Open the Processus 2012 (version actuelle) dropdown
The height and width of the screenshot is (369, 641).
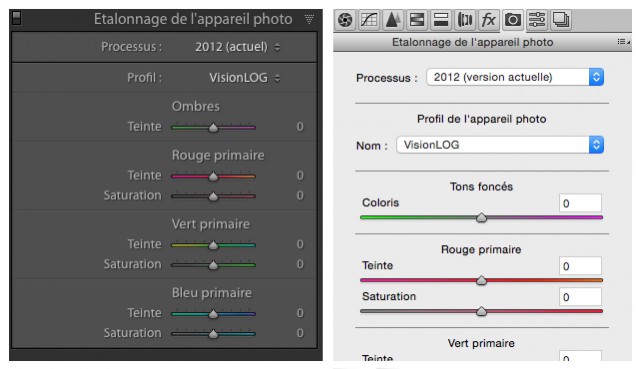(x=515, y=77)
